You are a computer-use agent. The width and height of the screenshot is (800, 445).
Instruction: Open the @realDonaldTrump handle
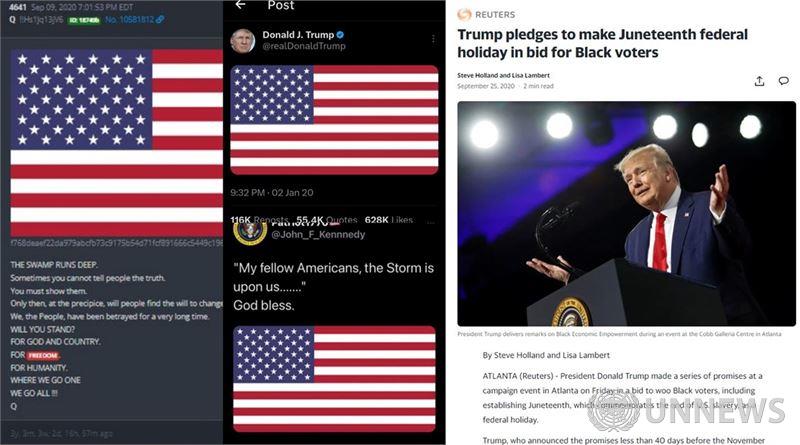click(304, 46)
